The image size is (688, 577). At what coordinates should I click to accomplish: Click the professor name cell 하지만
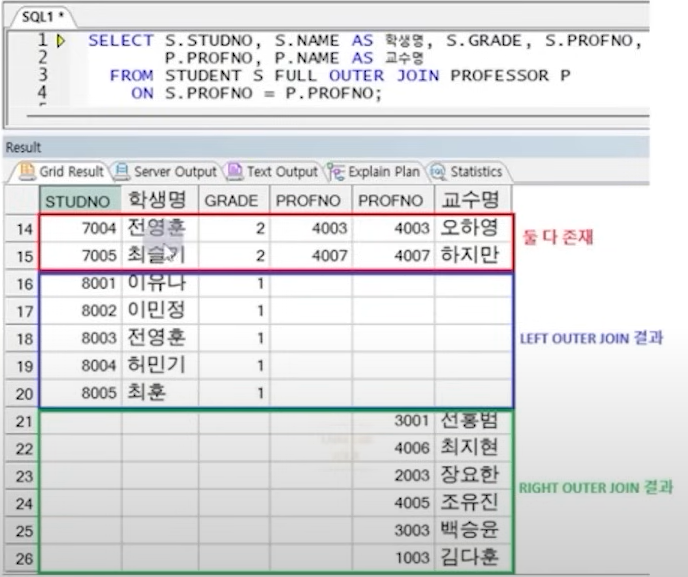(x=473, y=255)
